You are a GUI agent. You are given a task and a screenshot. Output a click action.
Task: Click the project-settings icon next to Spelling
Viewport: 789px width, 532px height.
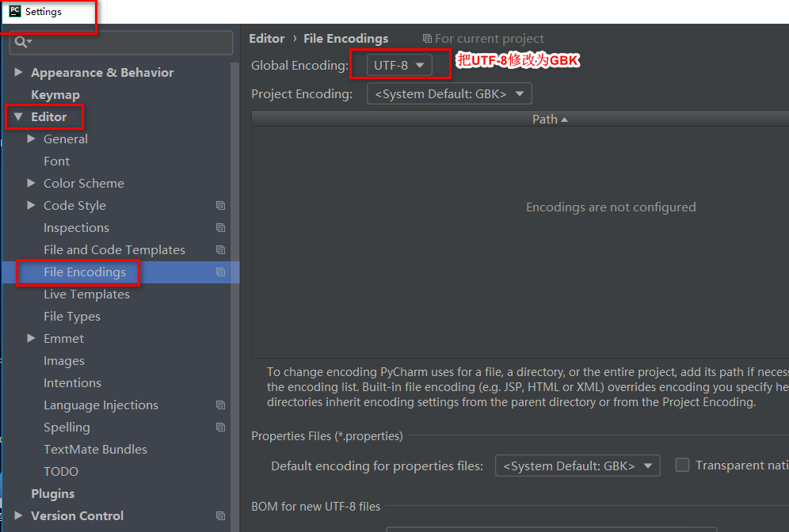pyautogui.click(x=220, y=427)
